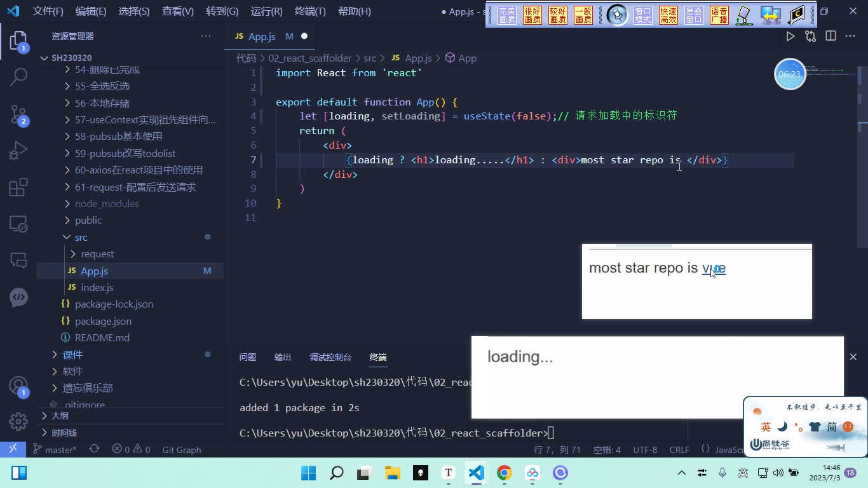
Task: Select 很好画质 quality in the recording toolbar
Action: click(x=532, y=15)
